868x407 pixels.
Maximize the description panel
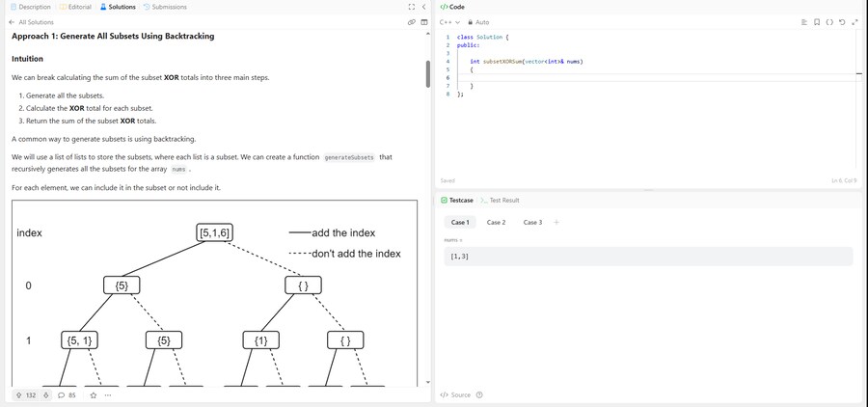coord(412,7)
